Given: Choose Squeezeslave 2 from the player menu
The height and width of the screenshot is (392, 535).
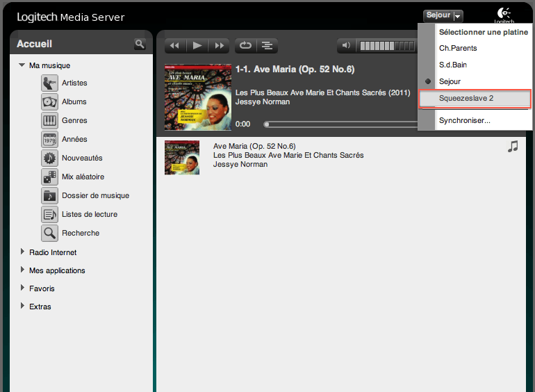Looking at the screenshot, I should coord(475,98).
